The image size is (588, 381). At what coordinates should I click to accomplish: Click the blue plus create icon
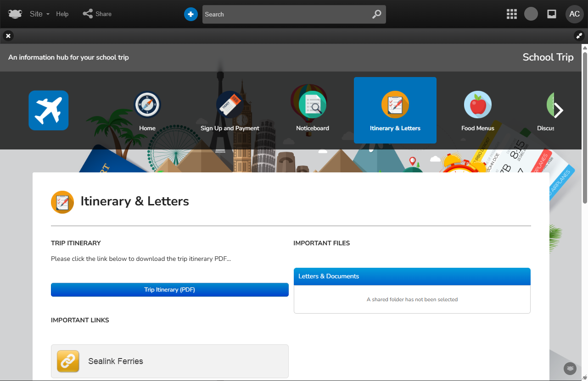(191, 14)
